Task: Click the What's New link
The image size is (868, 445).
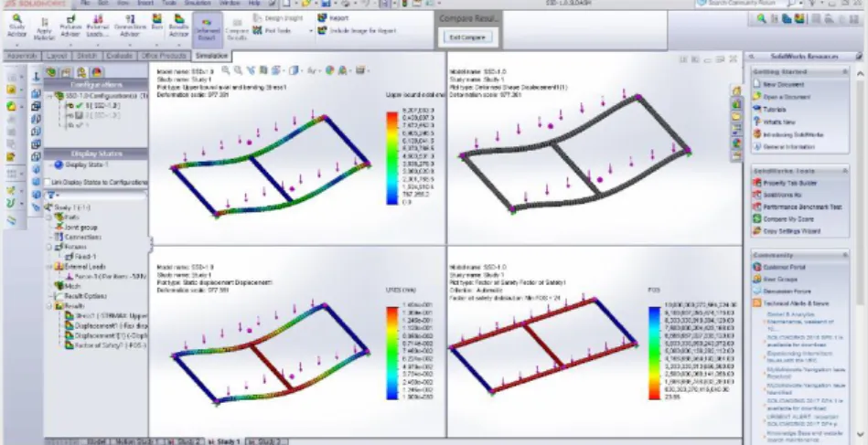Action: 774,122
